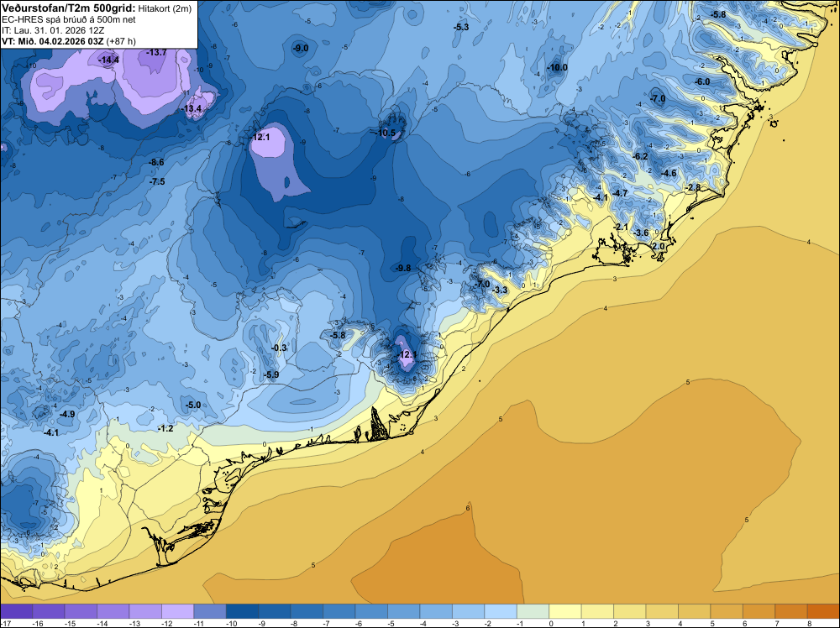Select the -1.2 temperature value
This screenshot has height=628, width=840.
pyautogui.click(x=166, y=428)
